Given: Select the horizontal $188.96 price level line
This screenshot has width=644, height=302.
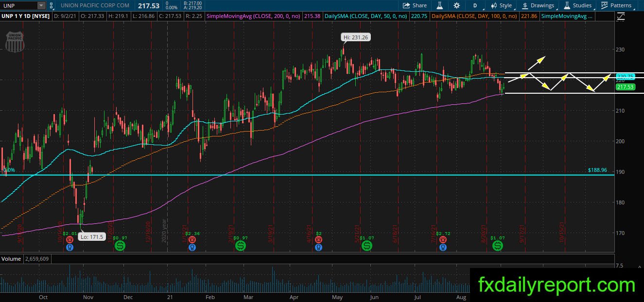Looking at the screenshot, I should click(307, 175).
